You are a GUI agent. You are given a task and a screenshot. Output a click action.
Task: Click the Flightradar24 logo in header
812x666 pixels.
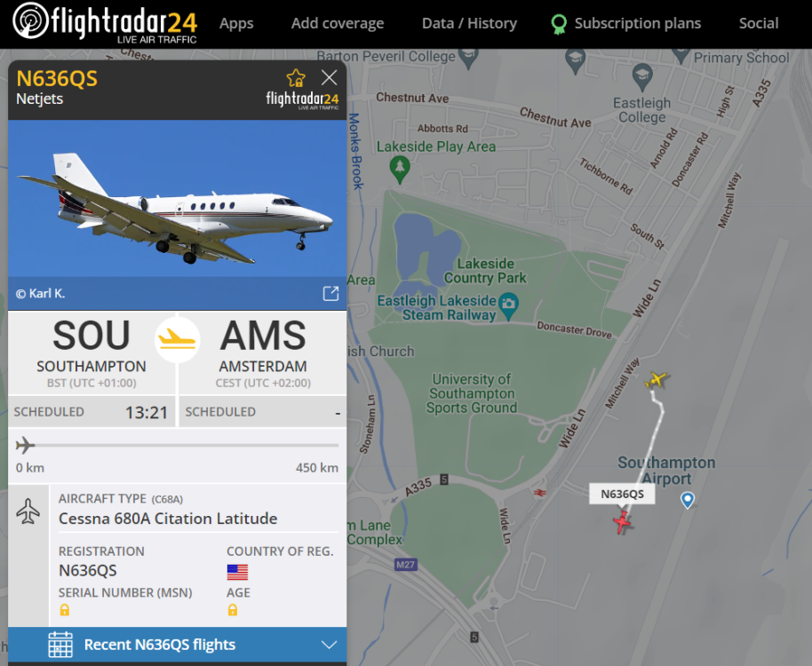105,23
